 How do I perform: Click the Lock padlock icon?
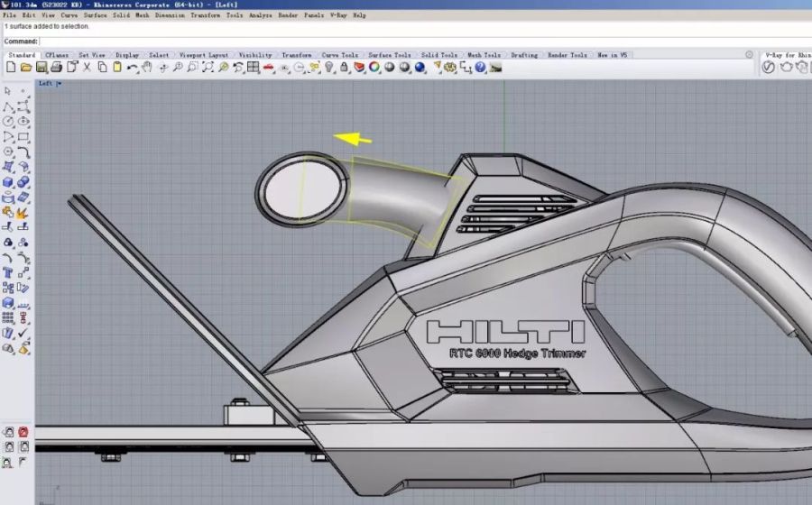tap(344, 68)
